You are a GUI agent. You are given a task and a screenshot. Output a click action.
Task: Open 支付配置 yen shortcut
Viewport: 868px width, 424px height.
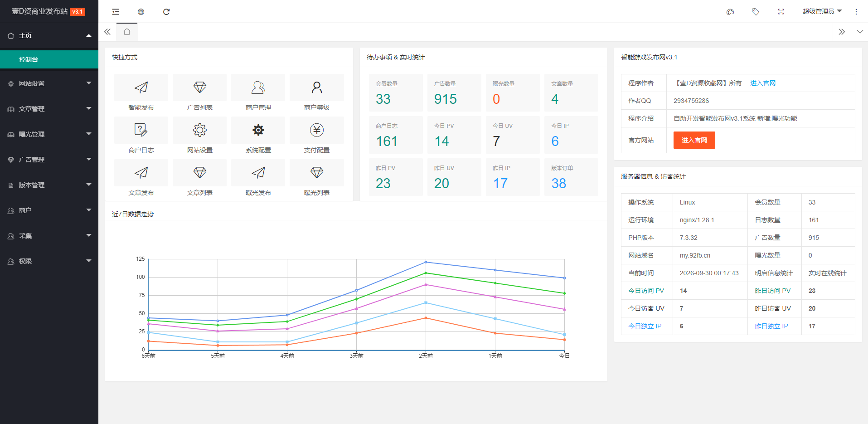[317, 130]
